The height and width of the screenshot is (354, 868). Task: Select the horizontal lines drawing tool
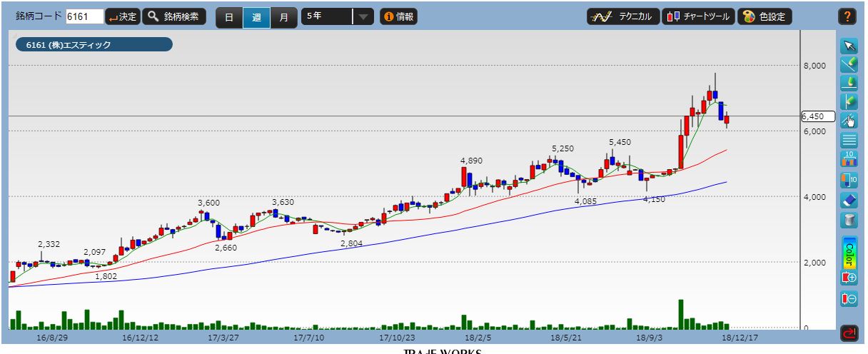click(x=849, y=140)
